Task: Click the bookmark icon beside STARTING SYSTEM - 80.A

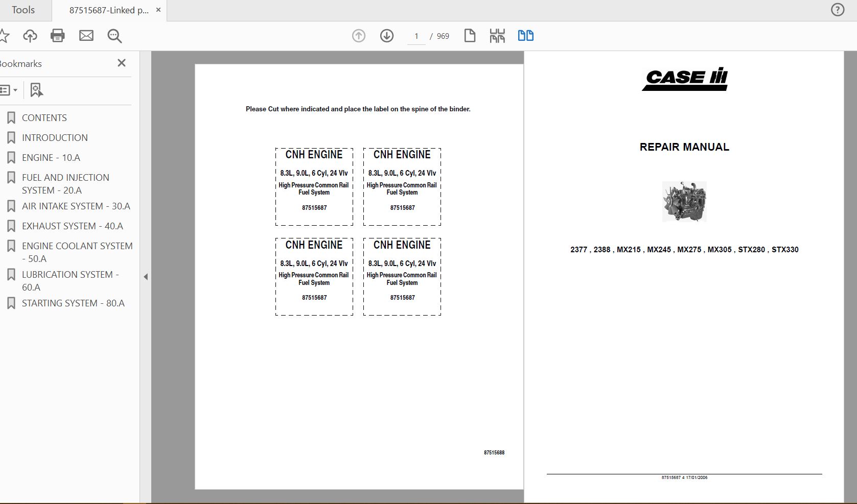Action: click(11, 303)
